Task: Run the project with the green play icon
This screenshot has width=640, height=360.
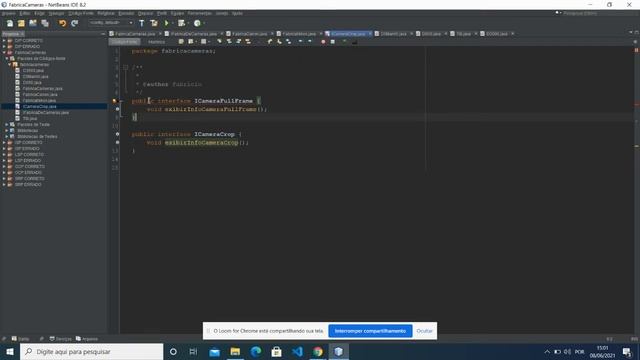Action: (x=167, y=23)
